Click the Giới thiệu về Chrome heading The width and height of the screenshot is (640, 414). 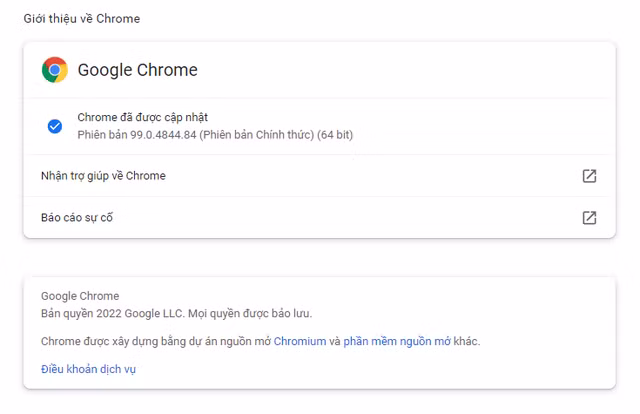point(82,19)
